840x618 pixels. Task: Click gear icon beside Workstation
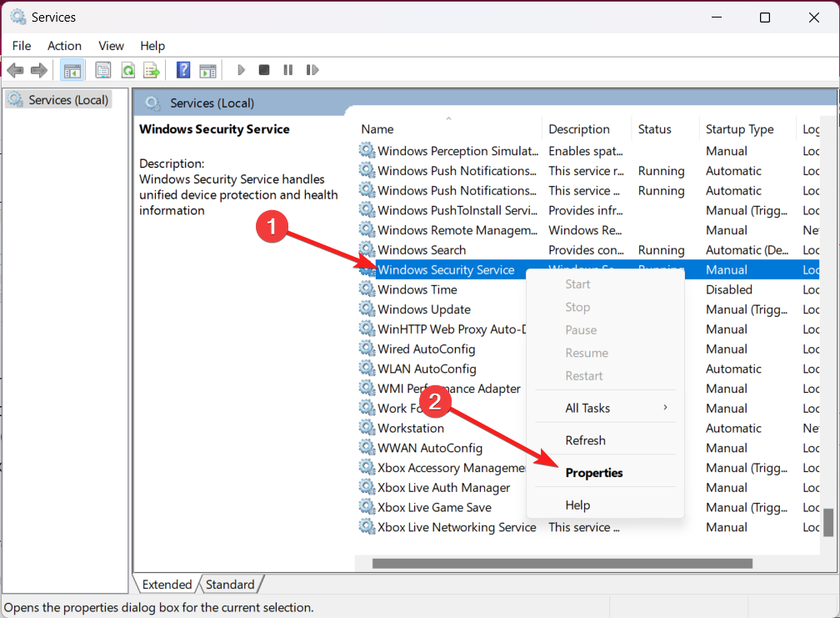(367, 428)
